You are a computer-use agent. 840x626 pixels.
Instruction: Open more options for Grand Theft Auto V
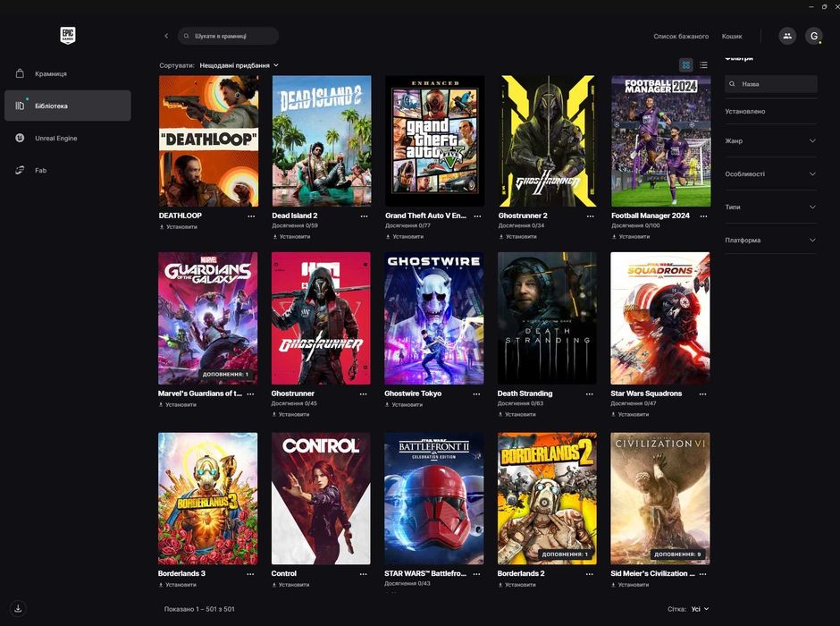tap(477, 216)
